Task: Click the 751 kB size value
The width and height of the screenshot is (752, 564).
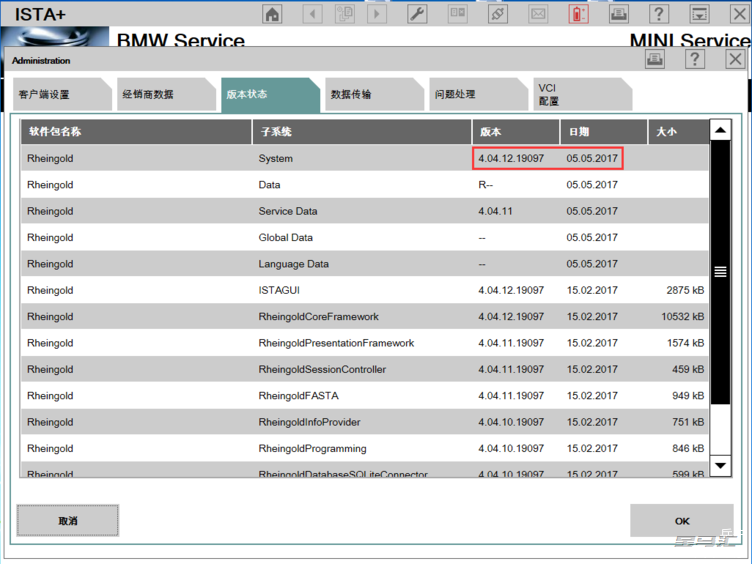Action: [688, 422]
